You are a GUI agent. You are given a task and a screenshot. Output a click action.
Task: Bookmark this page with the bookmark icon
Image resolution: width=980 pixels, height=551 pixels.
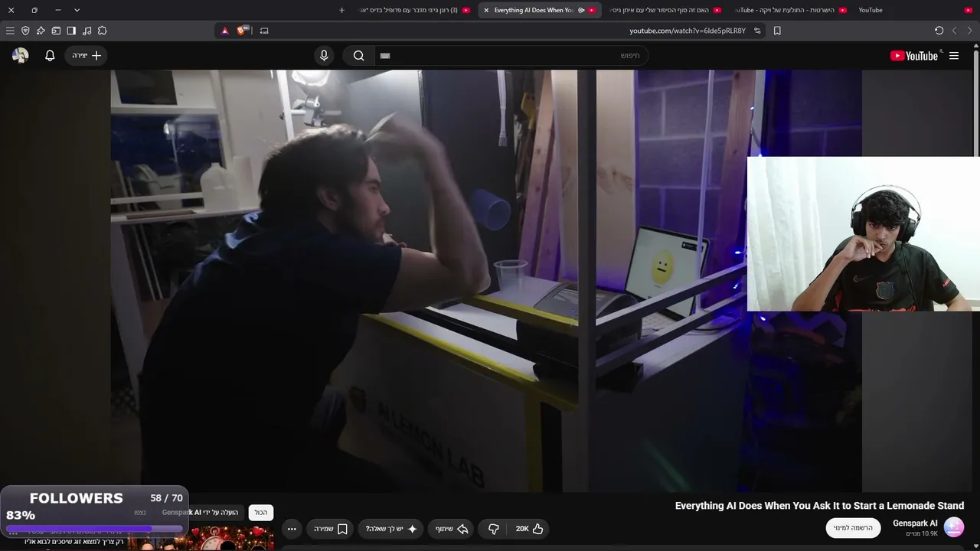[x=777, y=31]
